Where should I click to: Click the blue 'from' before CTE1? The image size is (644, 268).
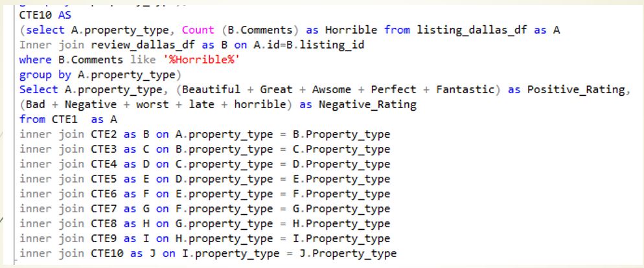click(x=32, y=119)
